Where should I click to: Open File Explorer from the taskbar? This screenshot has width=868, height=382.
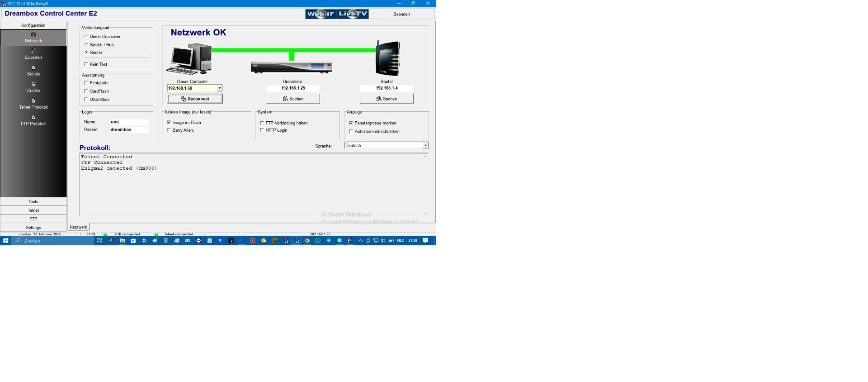click(x=123, y=241)
